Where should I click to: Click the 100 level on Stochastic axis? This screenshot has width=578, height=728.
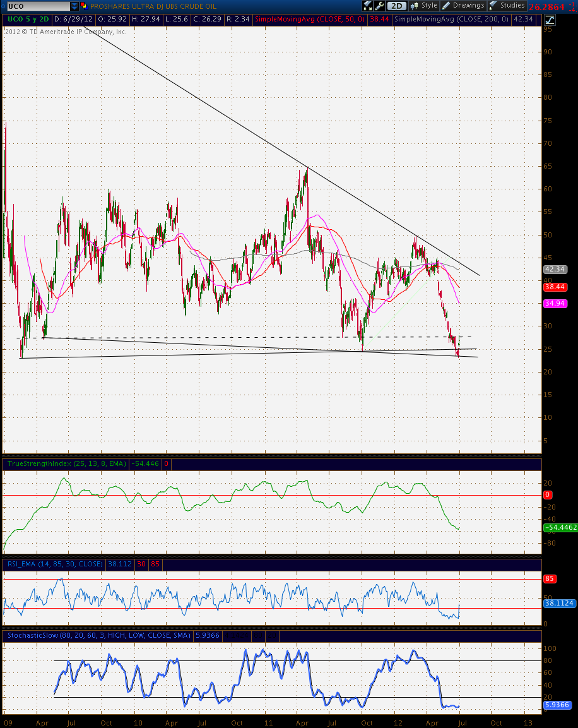click(550, 648)
